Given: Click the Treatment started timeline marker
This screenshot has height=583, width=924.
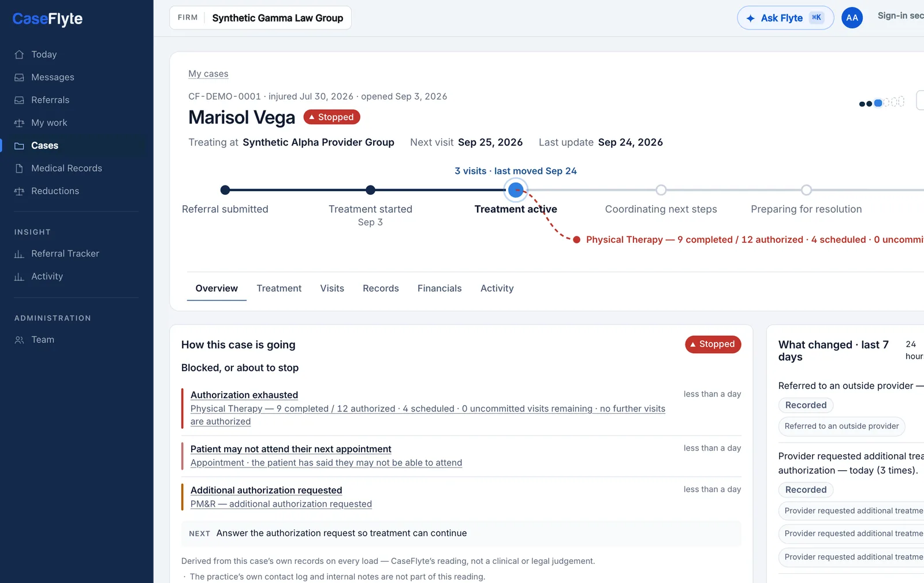Looking at the screenshot, I should (371, 190).
